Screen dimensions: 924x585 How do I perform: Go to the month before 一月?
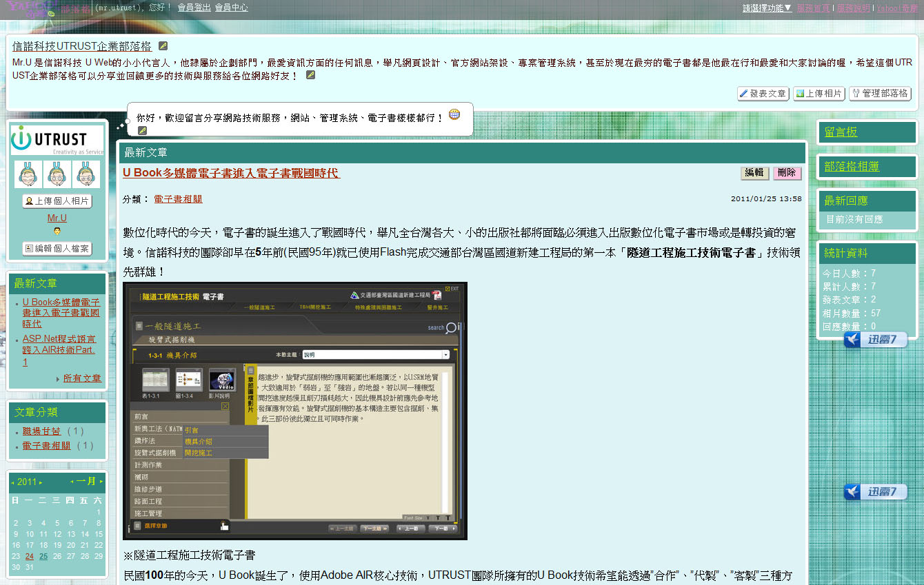[x=72, y=482]
